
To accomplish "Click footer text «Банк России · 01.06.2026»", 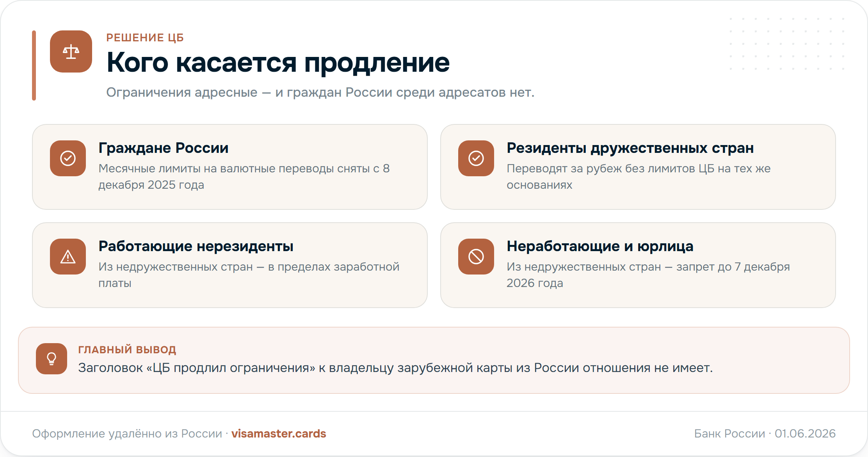I will point(765,434).
